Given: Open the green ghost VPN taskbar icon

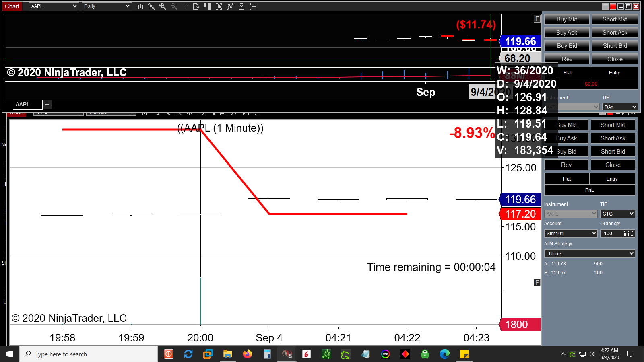Looking at the screenshot, I should tap(425, 354).
